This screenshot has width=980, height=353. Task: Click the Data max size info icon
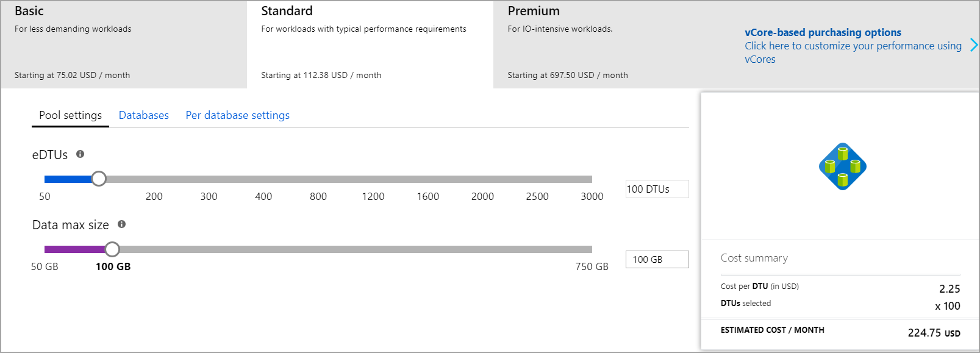[x=122, y=224]
